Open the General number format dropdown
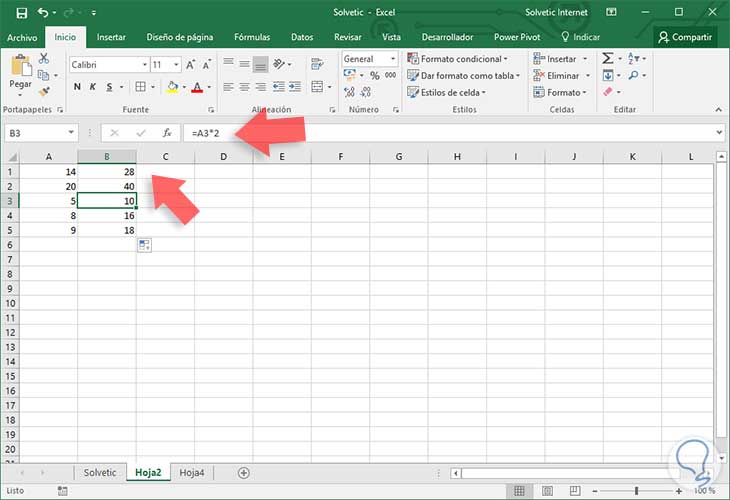 pyautogui.click(x=393, y=59)
